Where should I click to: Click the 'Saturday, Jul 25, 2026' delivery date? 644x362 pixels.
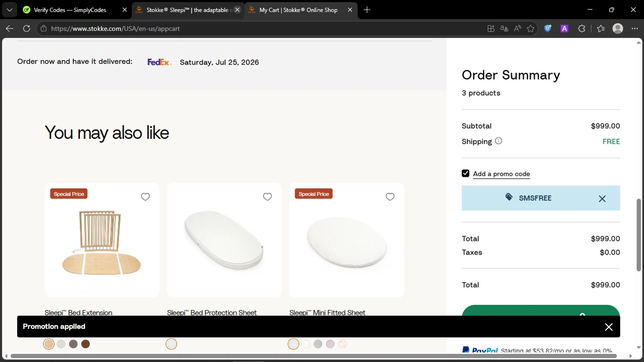click(219, 62)
